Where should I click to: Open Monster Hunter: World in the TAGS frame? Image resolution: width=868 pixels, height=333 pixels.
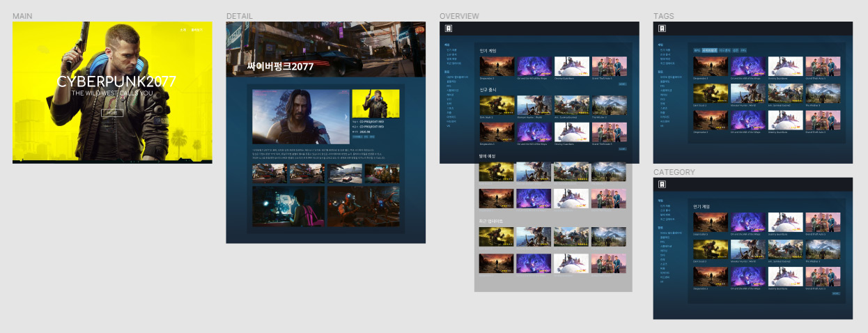748,94
